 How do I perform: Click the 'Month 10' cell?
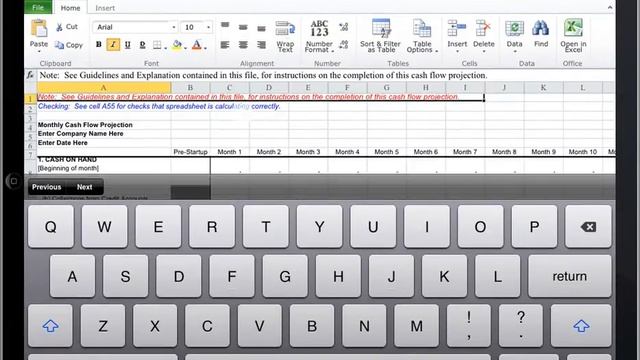583,152
